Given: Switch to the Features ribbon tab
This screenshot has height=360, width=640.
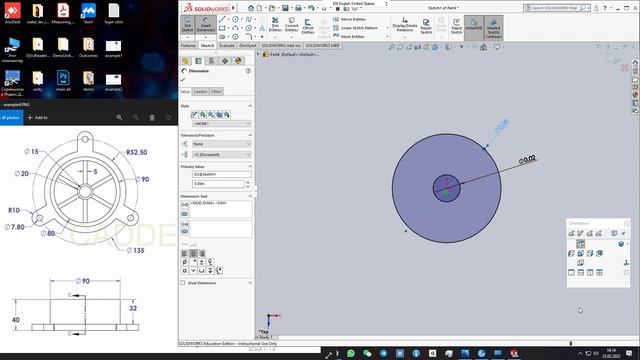Looking at the screenshot, I should [188, 46].
